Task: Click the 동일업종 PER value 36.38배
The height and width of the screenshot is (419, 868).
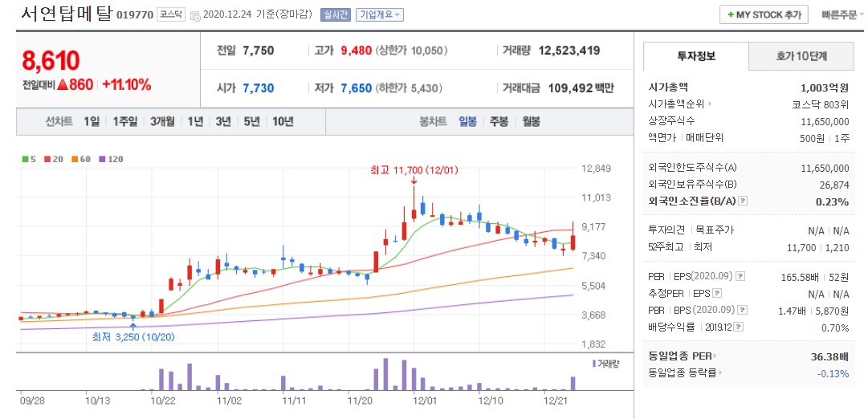Action: point(829,356)
